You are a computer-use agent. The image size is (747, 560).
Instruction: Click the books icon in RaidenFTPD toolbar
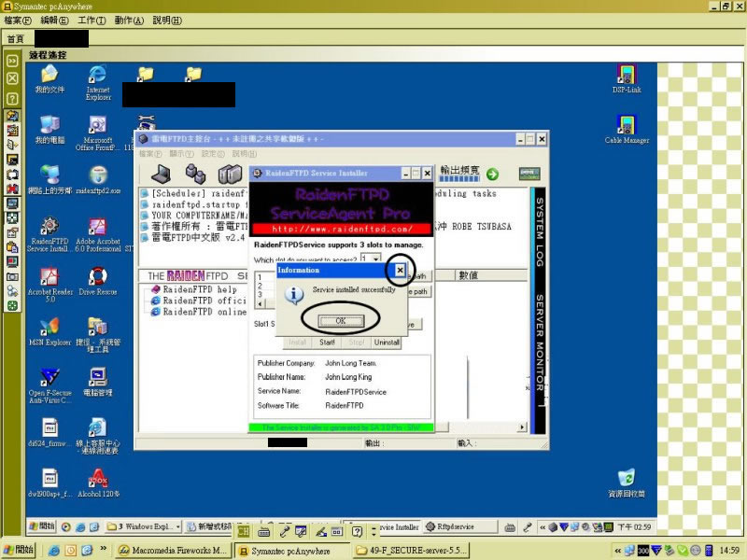[230, 174]
